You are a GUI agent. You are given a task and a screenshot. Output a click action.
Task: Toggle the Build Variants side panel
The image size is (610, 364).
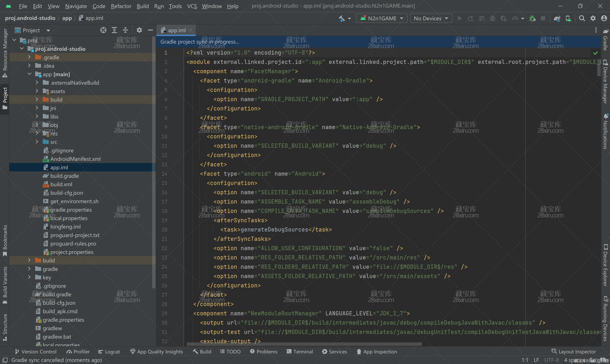5,284
